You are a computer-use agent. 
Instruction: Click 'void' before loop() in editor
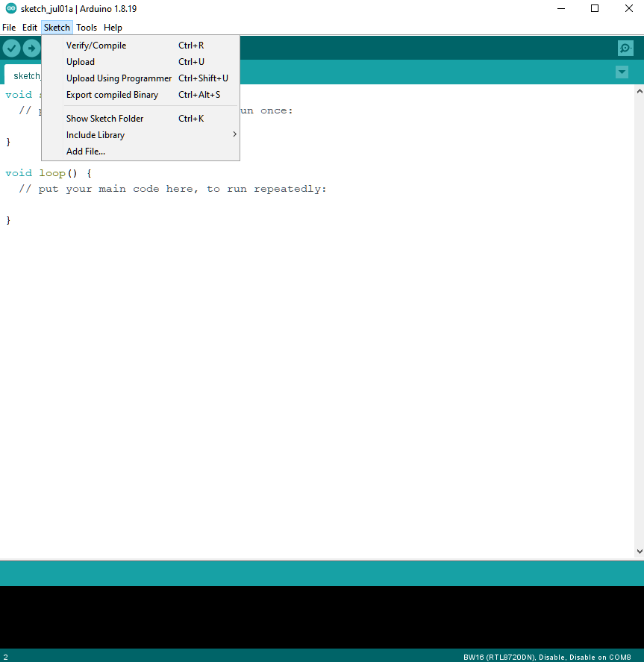(19, 173)
